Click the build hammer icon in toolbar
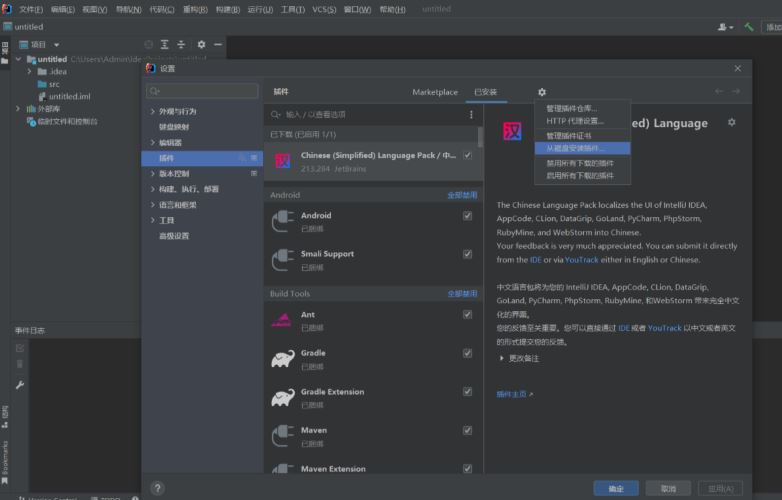This screenshot has width=782, height=500. point(749,27)
